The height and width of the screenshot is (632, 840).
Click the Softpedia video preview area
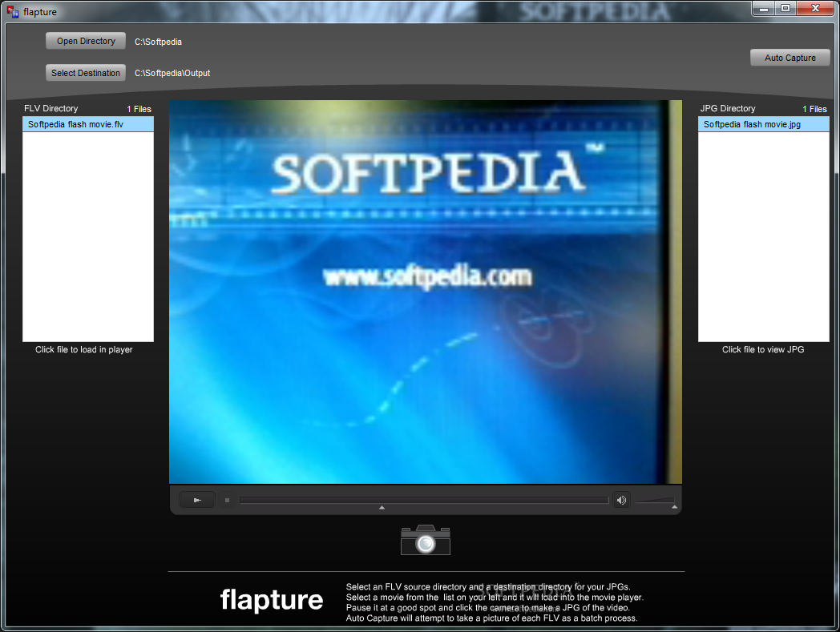tap(426, 292)
